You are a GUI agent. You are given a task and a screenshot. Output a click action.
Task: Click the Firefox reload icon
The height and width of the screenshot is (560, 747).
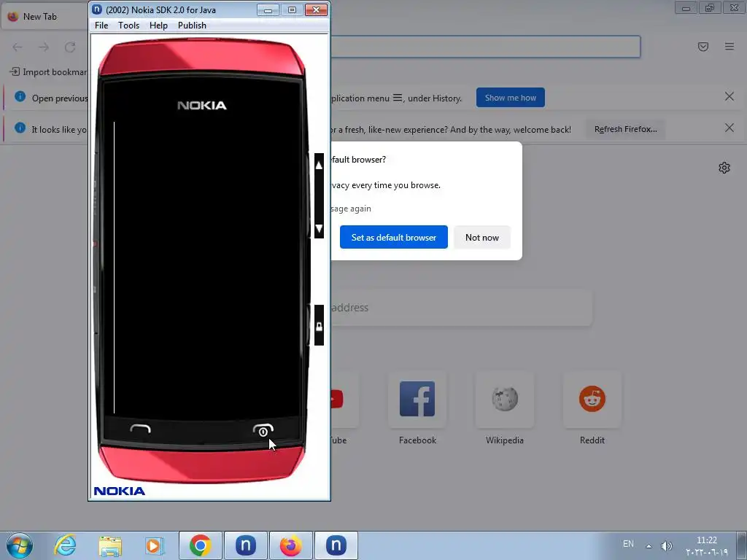70,47
